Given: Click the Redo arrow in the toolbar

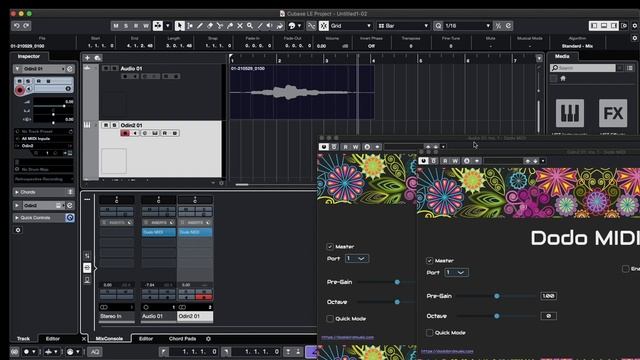Looking at the screenshot, I should click(27, 26).
